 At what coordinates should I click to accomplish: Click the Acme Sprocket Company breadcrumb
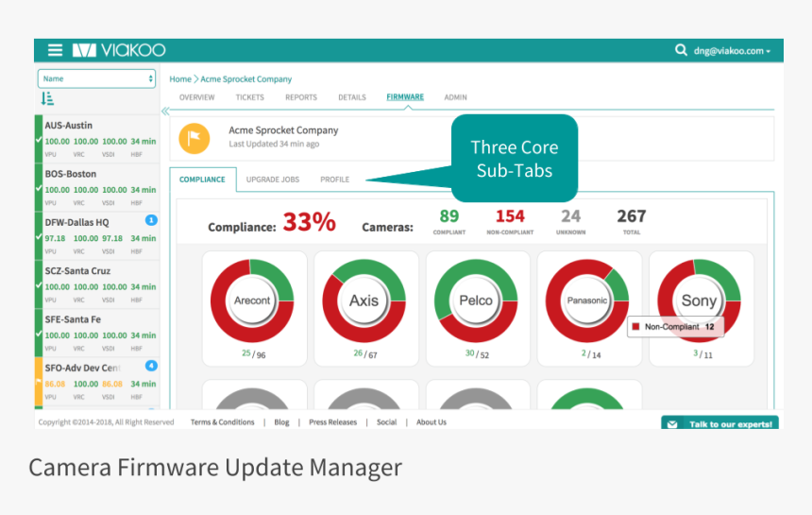pos(246,79)
